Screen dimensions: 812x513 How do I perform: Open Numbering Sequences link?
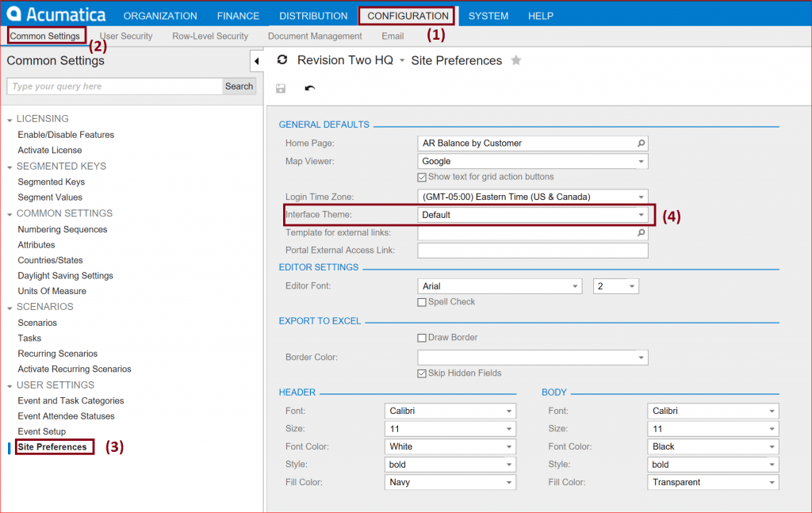pos(63,229)
